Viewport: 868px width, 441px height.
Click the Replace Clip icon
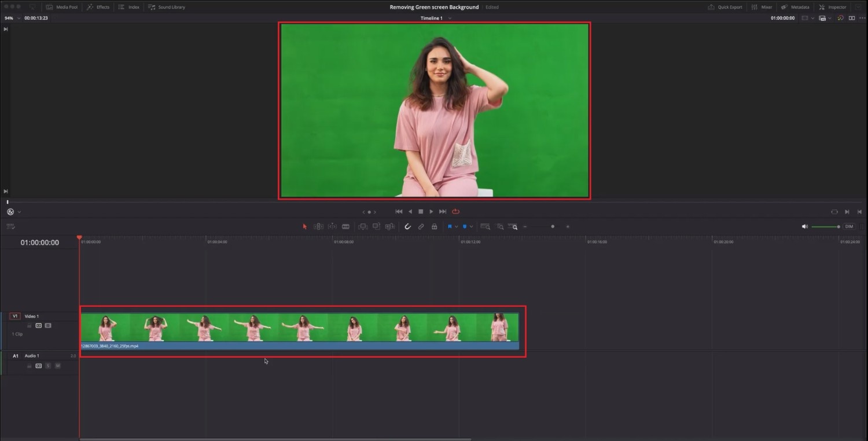pyautogui.click(x=389, y=227)
